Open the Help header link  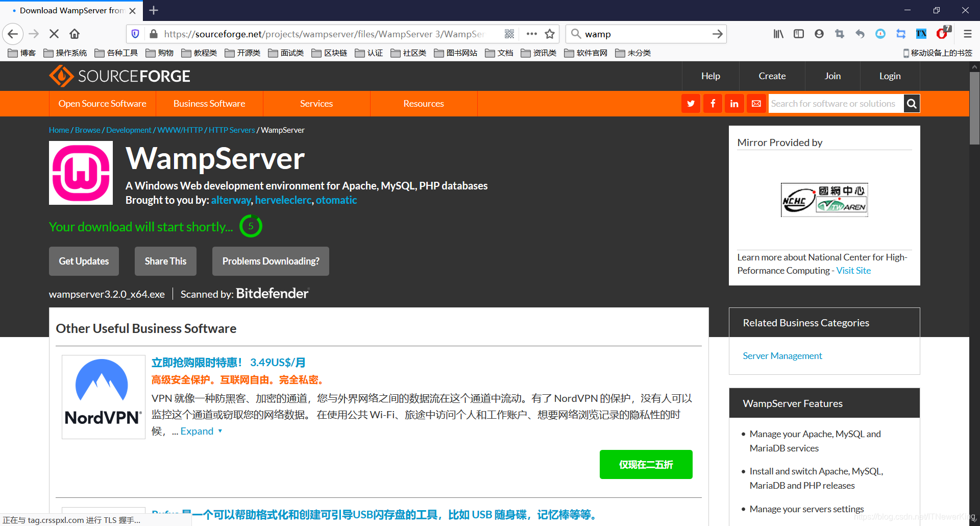tap(710, 76)
